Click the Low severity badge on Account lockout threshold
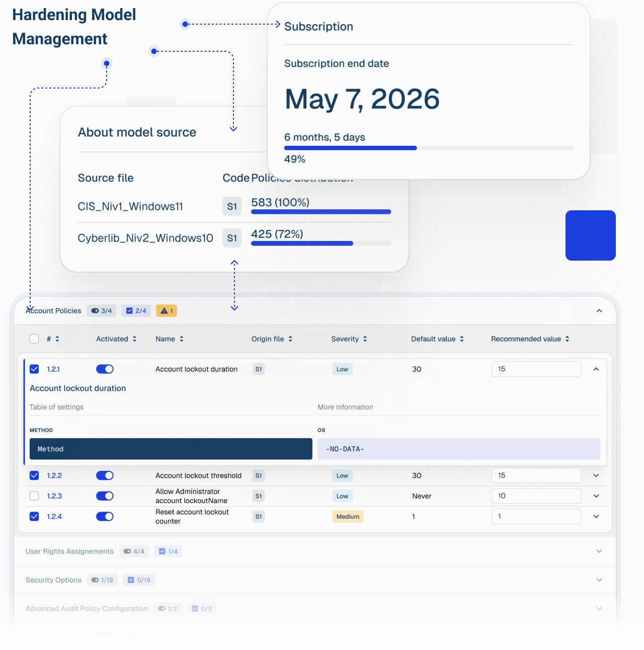This screenshot has height=650, width=644. 342,475
